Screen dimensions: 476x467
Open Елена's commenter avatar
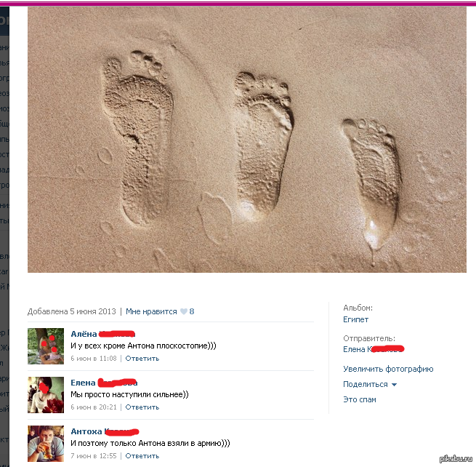pyautogui.click(x=46, y=395)
